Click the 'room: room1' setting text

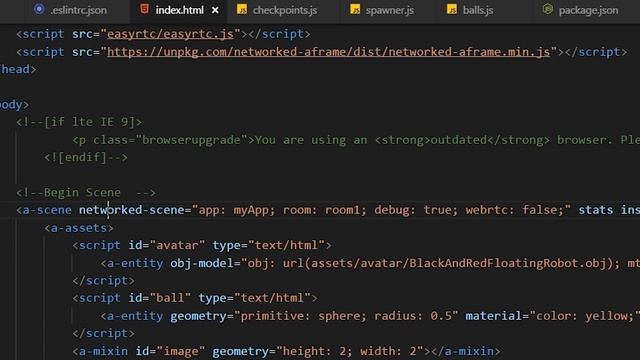322,210
